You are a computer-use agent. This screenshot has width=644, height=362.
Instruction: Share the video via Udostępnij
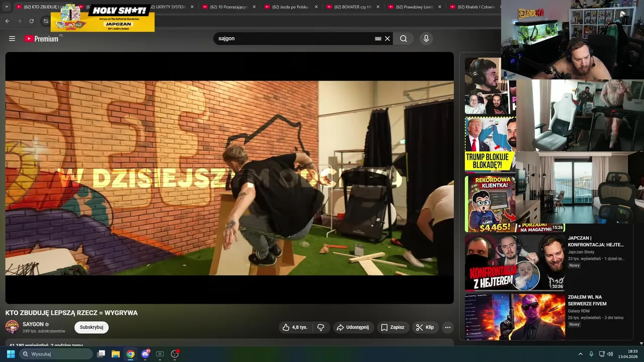coord(353,327)
